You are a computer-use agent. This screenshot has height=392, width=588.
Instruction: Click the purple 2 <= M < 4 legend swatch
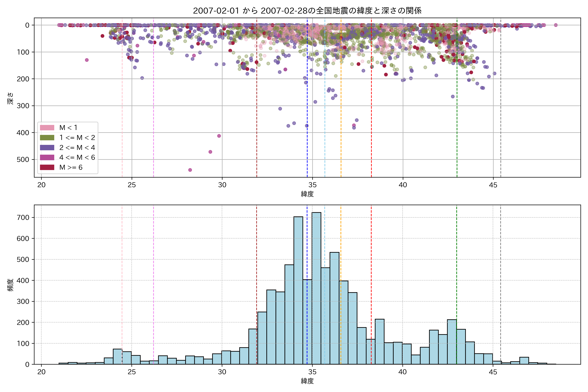(47, 147)
